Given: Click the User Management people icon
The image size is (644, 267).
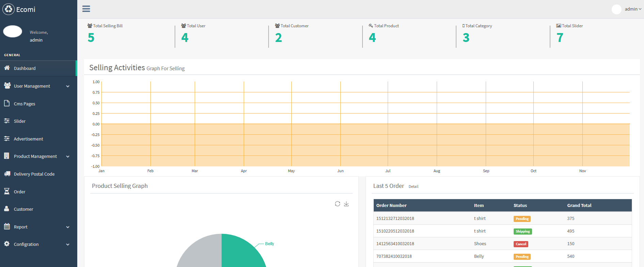Looking at the screenshot, I should [7, 86].
